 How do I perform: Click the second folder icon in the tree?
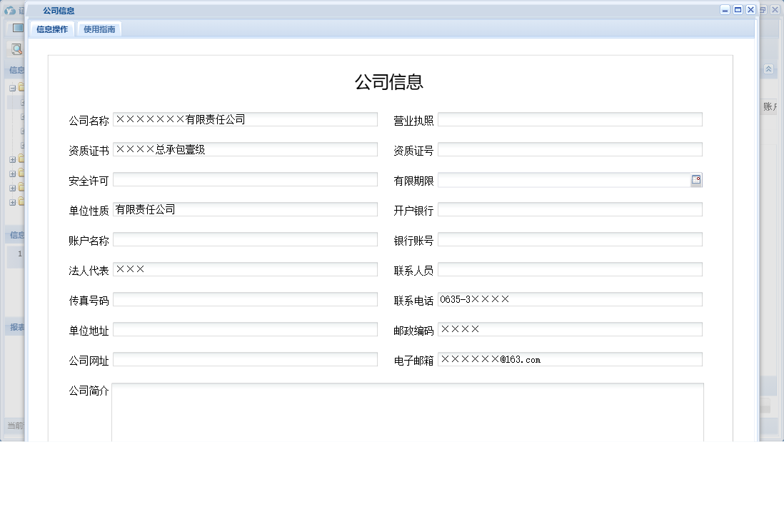click(20, 160)
